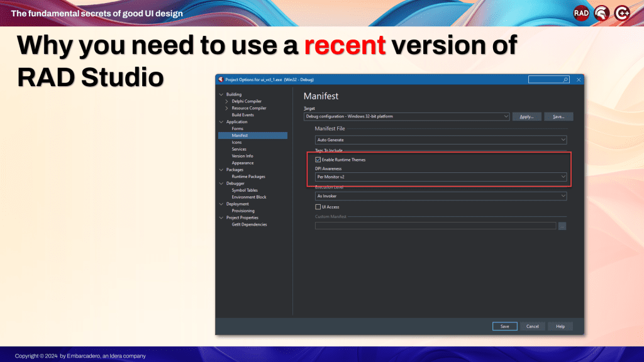The width and height of the screenshot is (644, 362).
Task: Collapse the Deployment tree node
Action: point(221,204)
